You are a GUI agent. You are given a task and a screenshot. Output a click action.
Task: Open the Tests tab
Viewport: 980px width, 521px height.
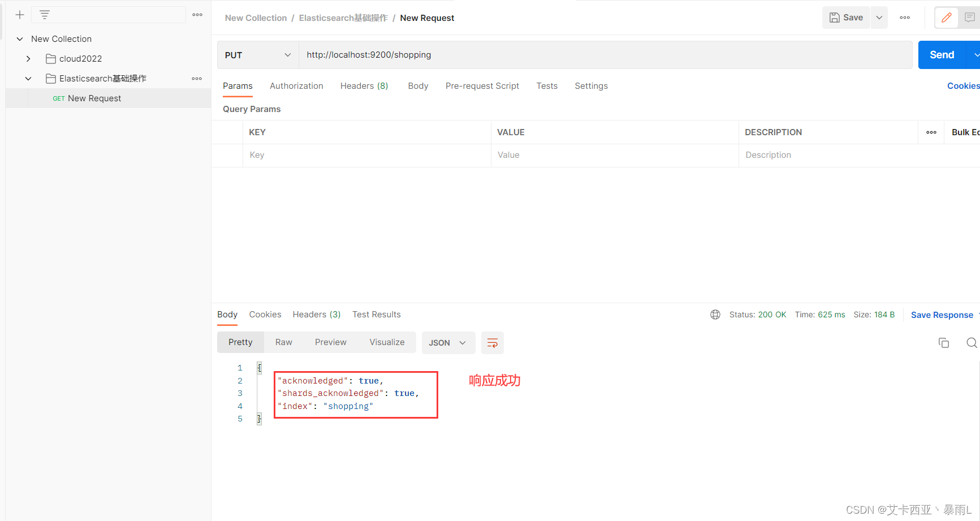click(547, 86)
